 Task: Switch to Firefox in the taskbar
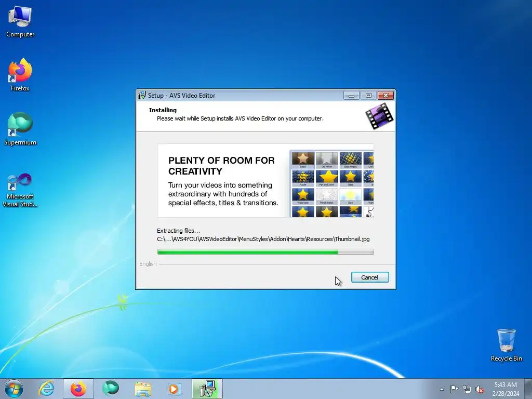[x=78, y=389]
